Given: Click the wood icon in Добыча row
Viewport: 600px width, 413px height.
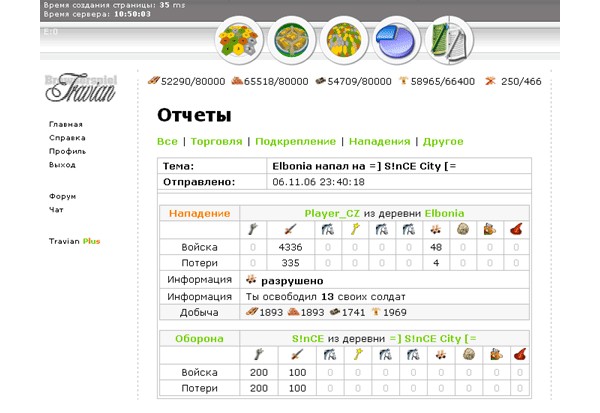Looking at the screenshot, I should click(251, 312).
